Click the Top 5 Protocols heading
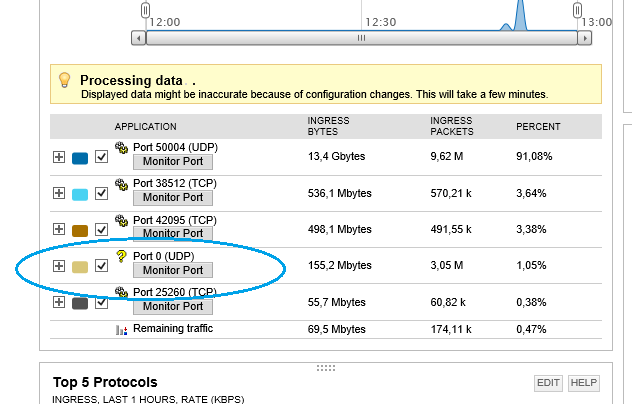The image size is (632, 404). coord(105,382)
